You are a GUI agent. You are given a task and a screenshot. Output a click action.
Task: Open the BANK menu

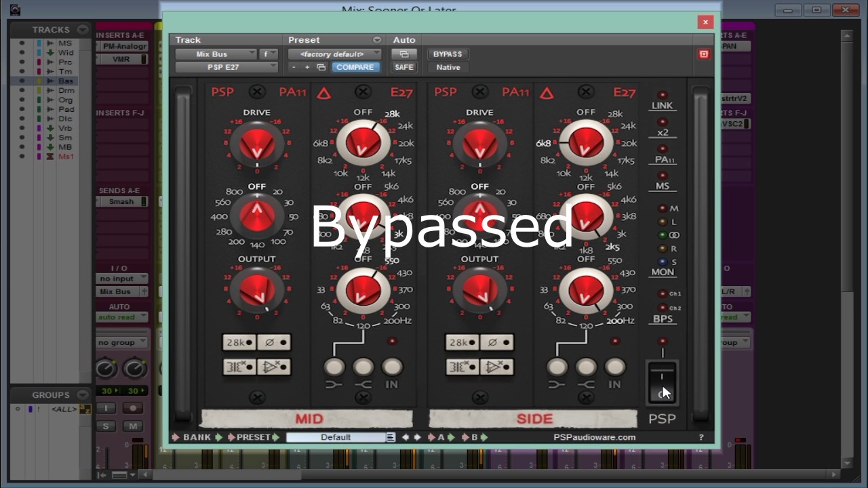coord(197,437)
